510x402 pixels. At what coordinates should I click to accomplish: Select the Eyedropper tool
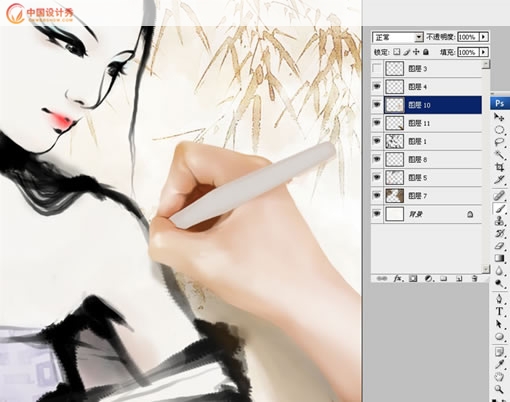click(x=499, y=364)
